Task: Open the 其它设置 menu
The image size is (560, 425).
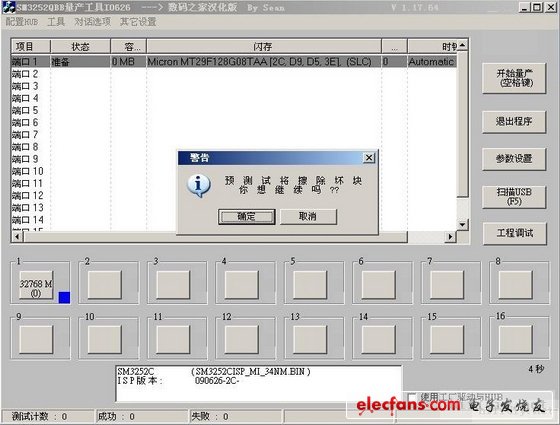Action: (x=138, y=22)
